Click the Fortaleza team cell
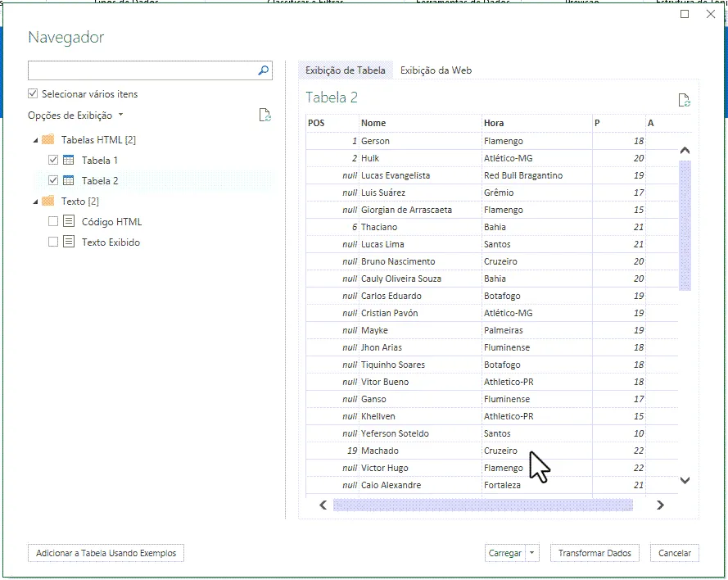728x580 pixels. (x=537, y=484)
